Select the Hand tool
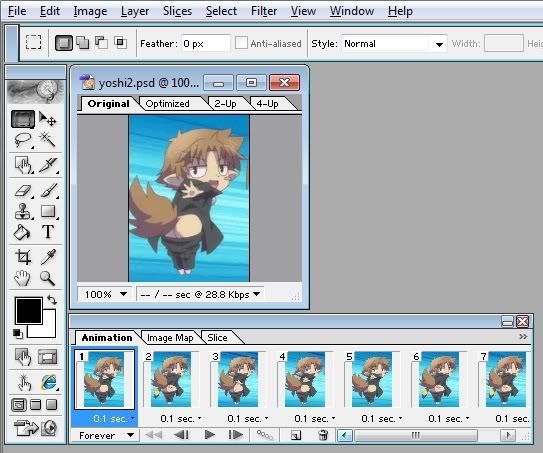 point(22,278)
